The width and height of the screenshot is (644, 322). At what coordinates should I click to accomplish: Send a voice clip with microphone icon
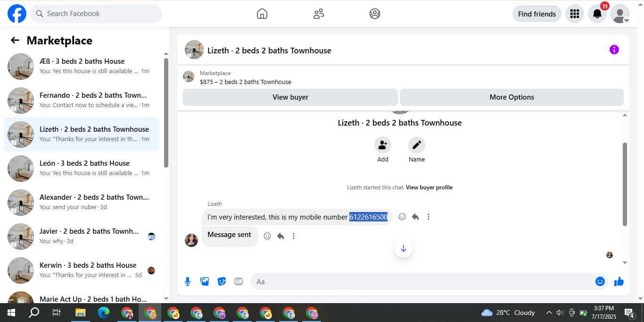[x=188, y=281]
